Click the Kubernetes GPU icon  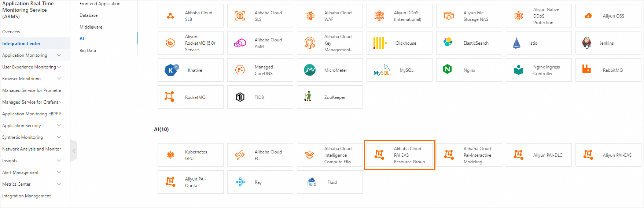170,155
